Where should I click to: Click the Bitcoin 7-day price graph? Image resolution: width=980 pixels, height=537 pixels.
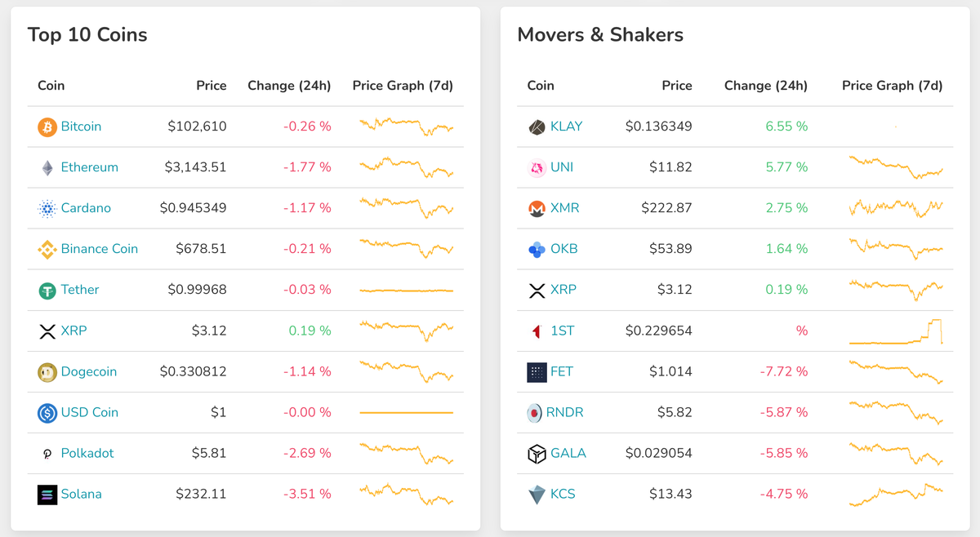(x=406, y=126)
